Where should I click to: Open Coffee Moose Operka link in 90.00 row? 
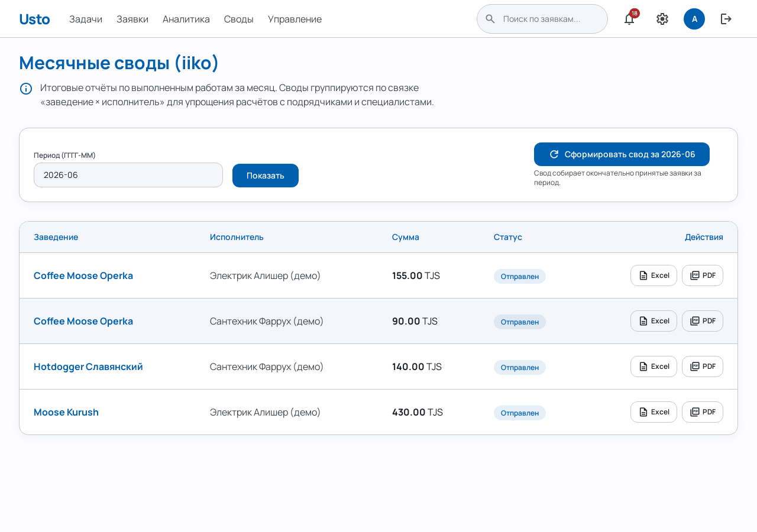click(x=83, y=321)
